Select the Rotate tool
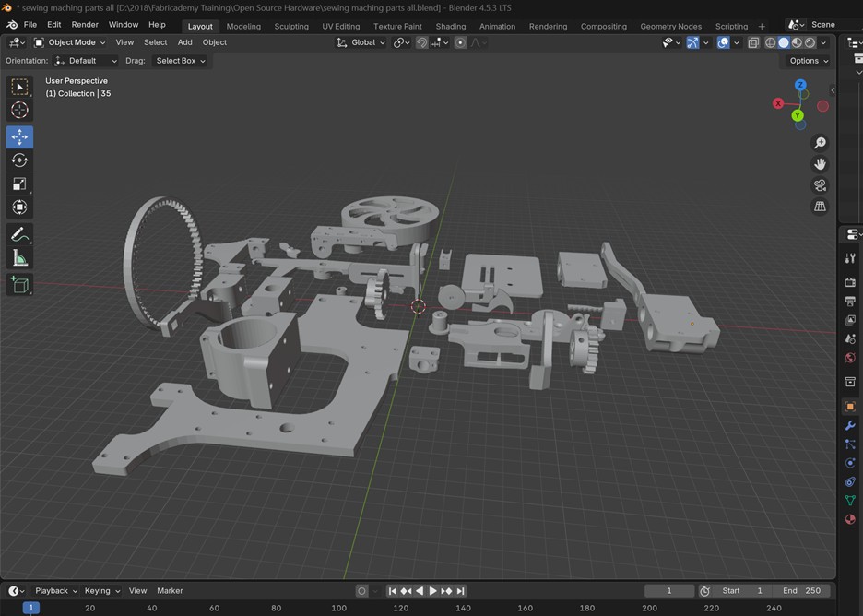Viewport: 863px width, 616px height. tap(19, 160)
